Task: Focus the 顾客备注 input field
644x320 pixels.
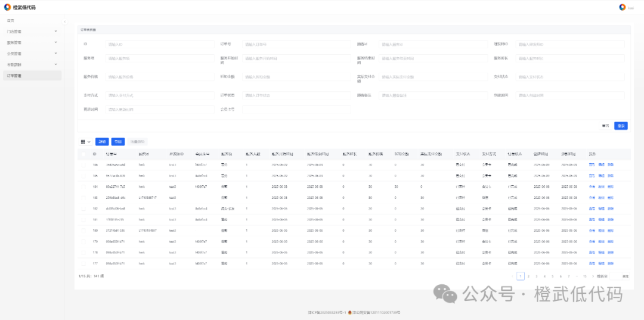Action: pos(434,95)
